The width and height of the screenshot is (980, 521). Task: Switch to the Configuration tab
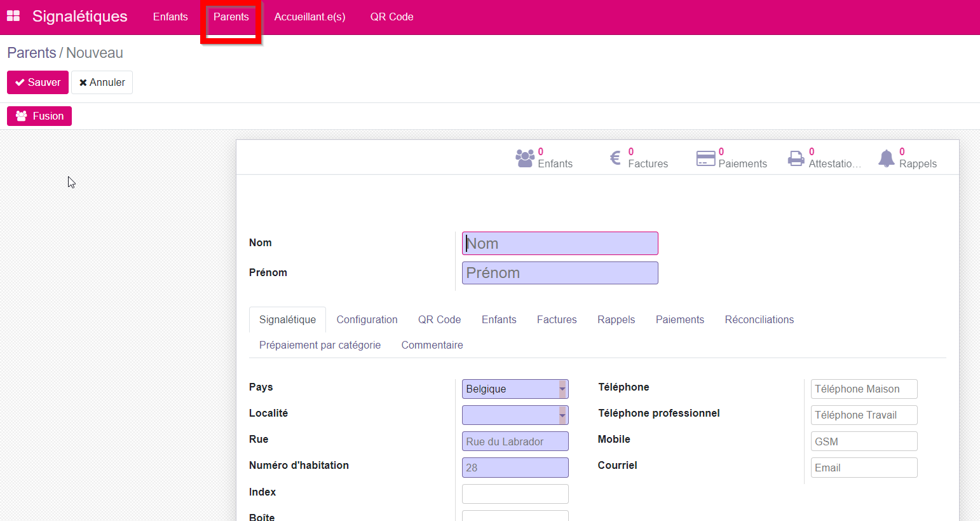(x=367, y=319)
